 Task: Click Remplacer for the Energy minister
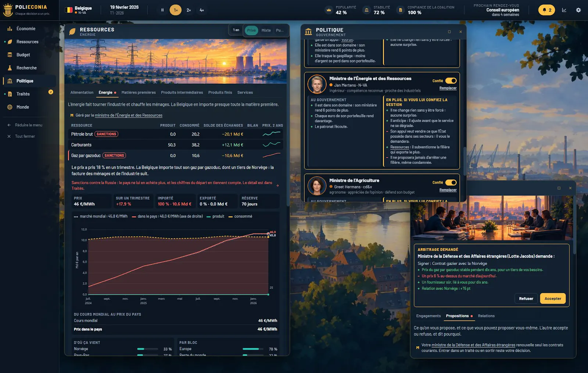point(448,88)
